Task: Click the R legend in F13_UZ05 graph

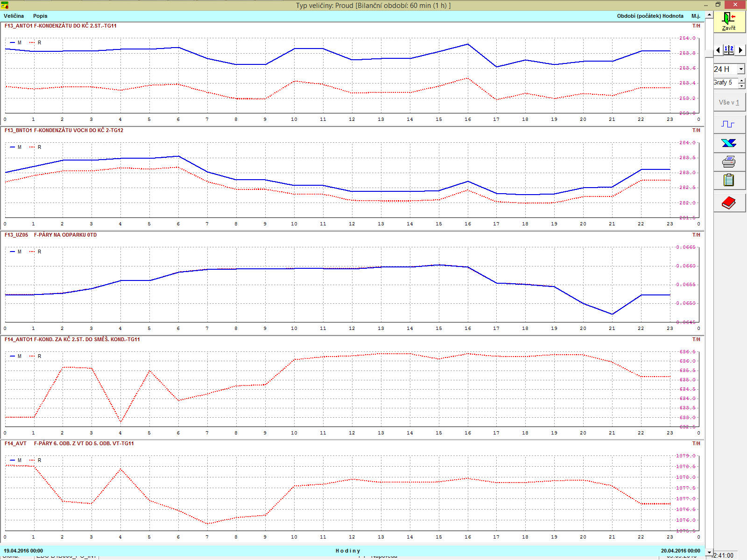Action: click(35, 252)
